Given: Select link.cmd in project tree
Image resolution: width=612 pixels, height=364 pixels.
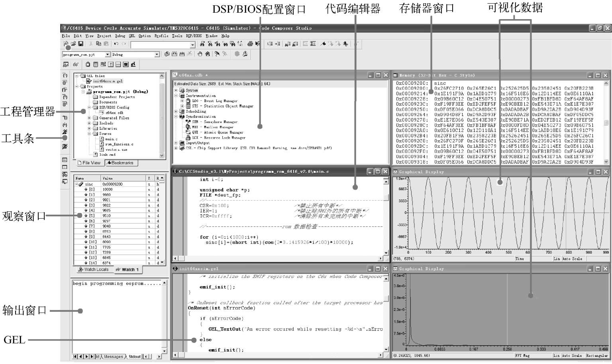Looking at the screenshot, I should click(x=107, y=155).
